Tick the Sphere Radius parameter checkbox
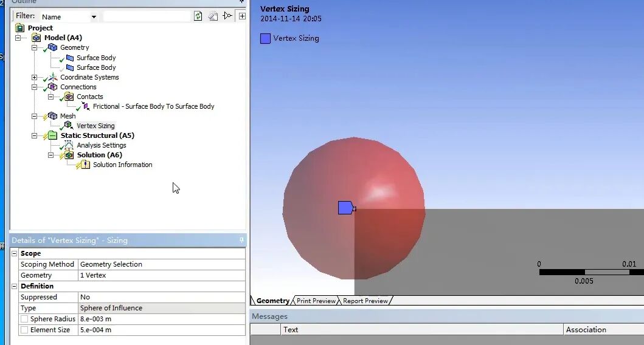 click(24, 319)
